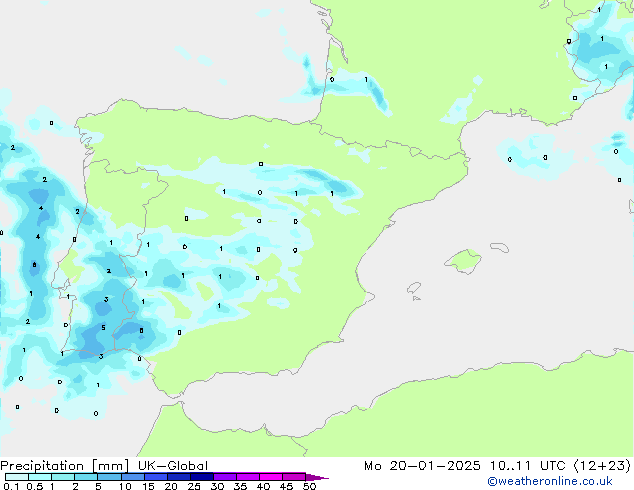The width and height of the screenshot is (634, 490).
Task: Click the 35 to 40 mm legend swatch
Action: click(247, 477)
